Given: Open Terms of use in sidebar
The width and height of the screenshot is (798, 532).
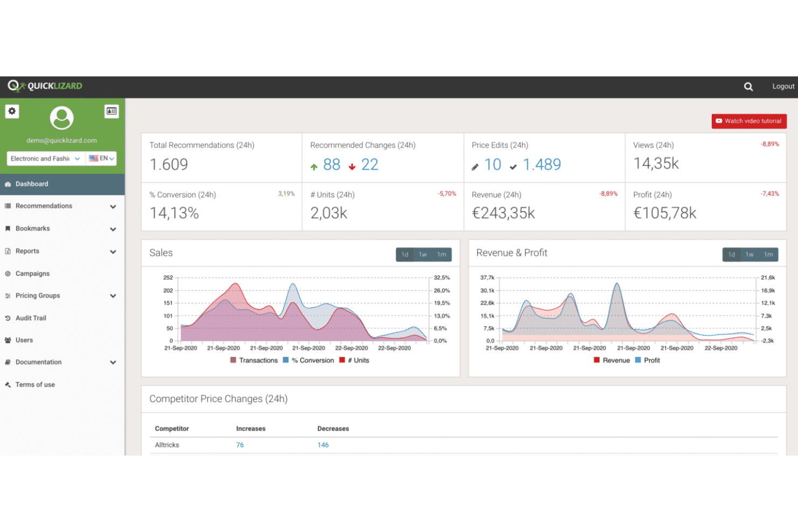Looking at the screenshot, I should [x=35, y=385].
